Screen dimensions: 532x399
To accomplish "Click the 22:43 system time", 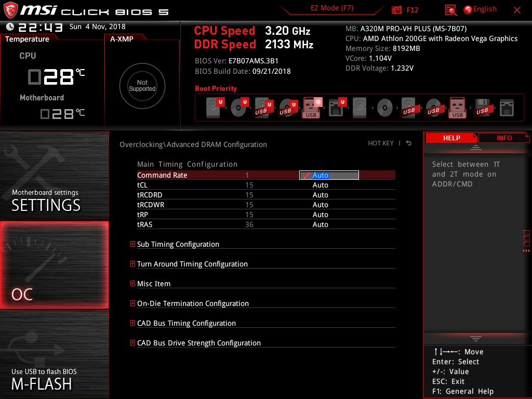I will point(41,27).
